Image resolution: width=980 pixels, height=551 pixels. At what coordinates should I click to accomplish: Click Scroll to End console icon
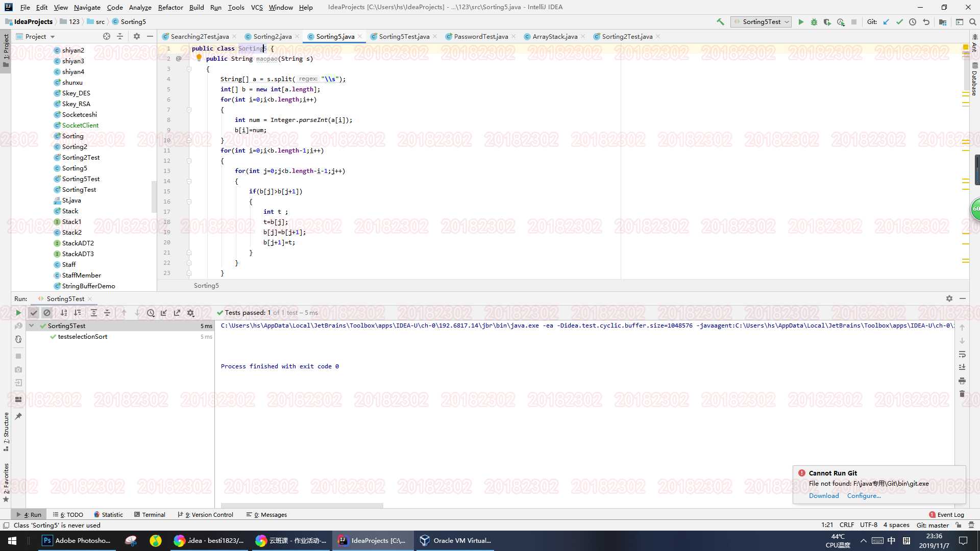pos(962,367)
